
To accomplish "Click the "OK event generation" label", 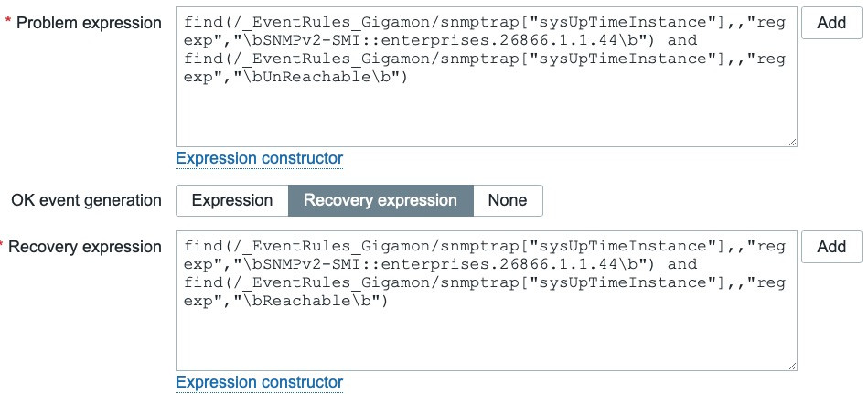I will [86, 200].
